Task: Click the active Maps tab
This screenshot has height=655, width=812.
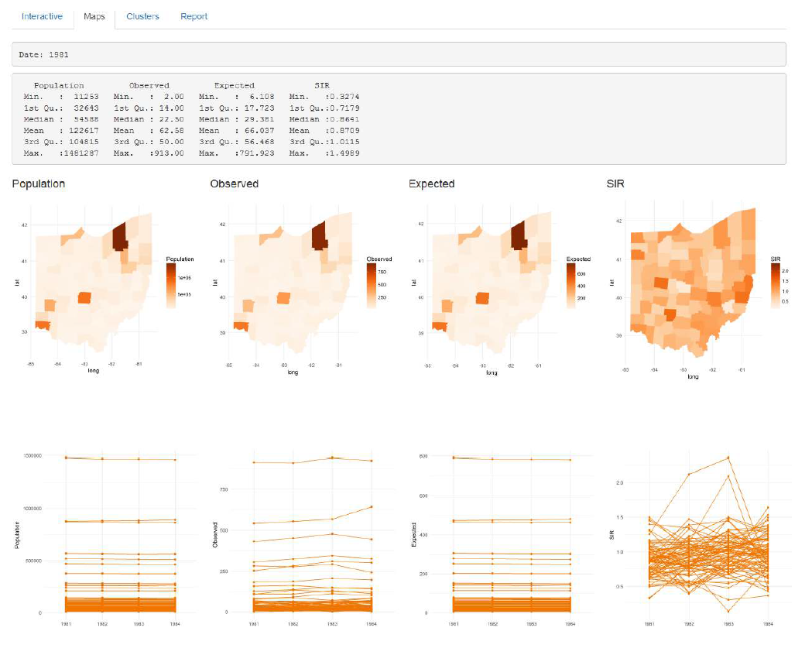Action: pyautogui.click(x=94, y=16)
